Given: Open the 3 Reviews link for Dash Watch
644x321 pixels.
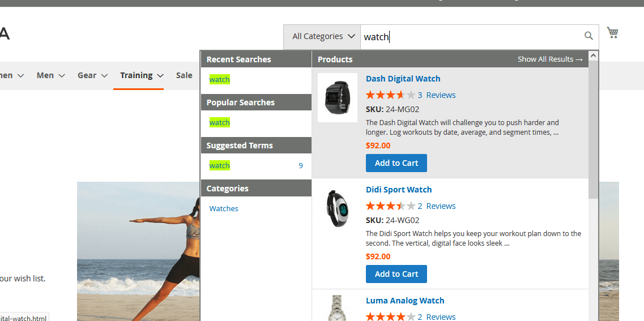Looking at the screenshot, I should tap(437, 95).
